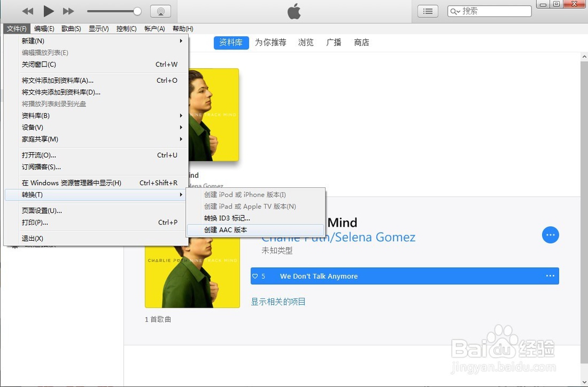The width and height of the screenshot is (588, 387).
Task: Click the 未知类型 genre text
Action: [277, 251]
